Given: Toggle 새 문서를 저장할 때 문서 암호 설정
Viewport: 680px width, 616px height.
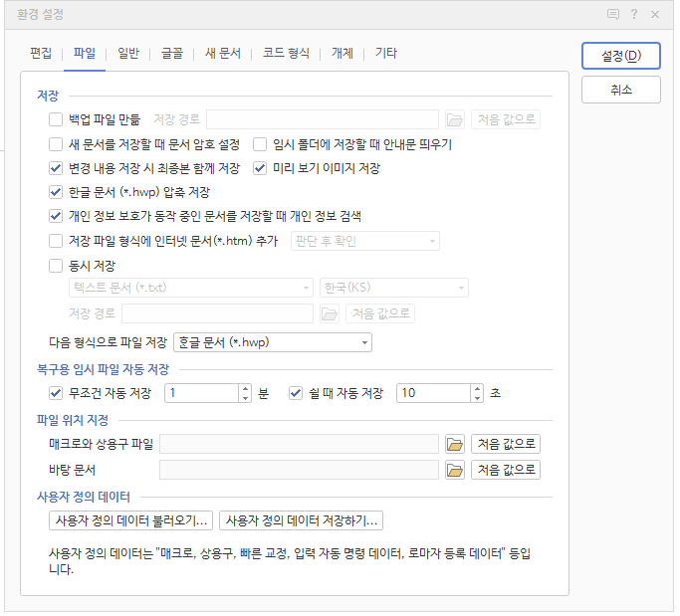Looking at the screenshot, I should coord(56,145).
